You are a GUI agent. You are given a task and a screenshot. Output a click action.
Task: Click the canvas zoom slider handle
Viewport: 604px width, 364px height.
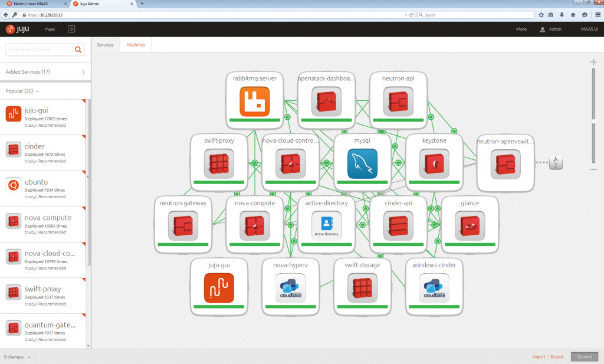click(594, 122)
